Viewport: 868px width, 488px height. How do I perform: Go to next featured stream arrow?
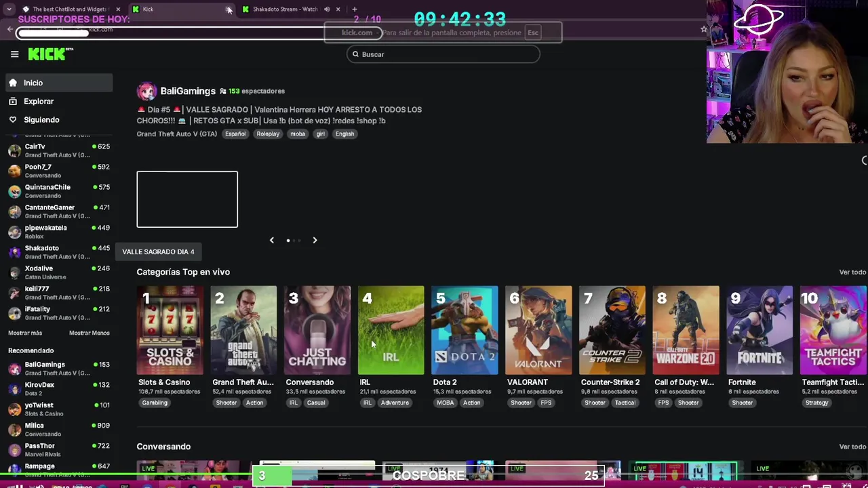315,240
